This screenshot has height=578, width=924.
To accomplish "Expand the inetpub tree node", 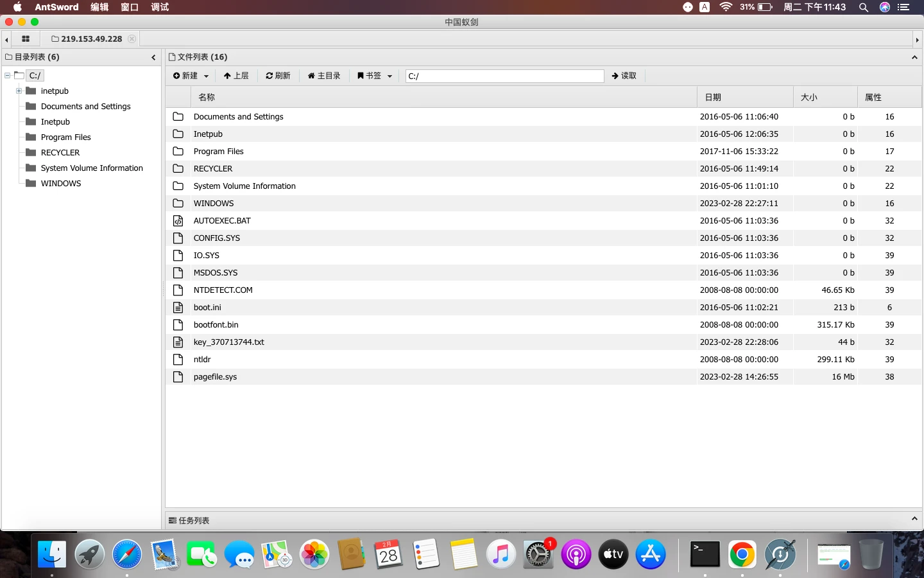I will (x=19, y=91).
